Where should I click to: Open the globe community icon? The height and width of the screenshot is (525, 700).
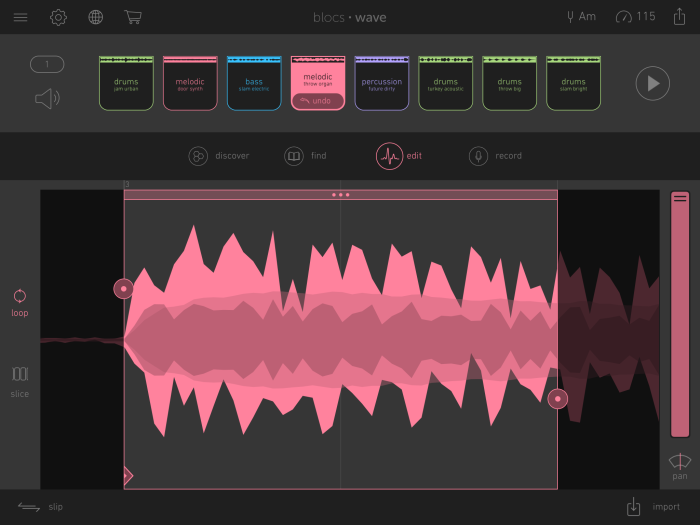[x=96, y=17]
